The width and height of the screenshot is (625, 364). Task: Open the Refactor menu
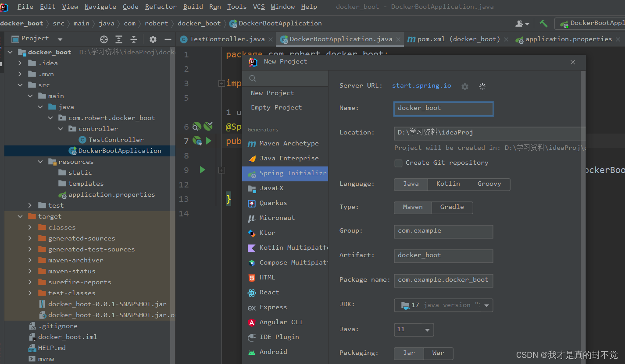[161, 7]
